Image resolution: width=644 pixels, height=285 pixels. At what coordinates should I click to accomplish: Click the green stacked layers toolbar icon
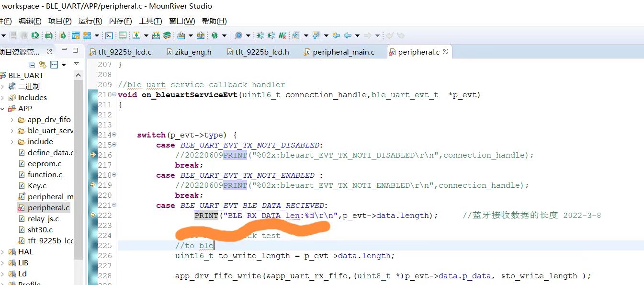click(x=167, y=35)
